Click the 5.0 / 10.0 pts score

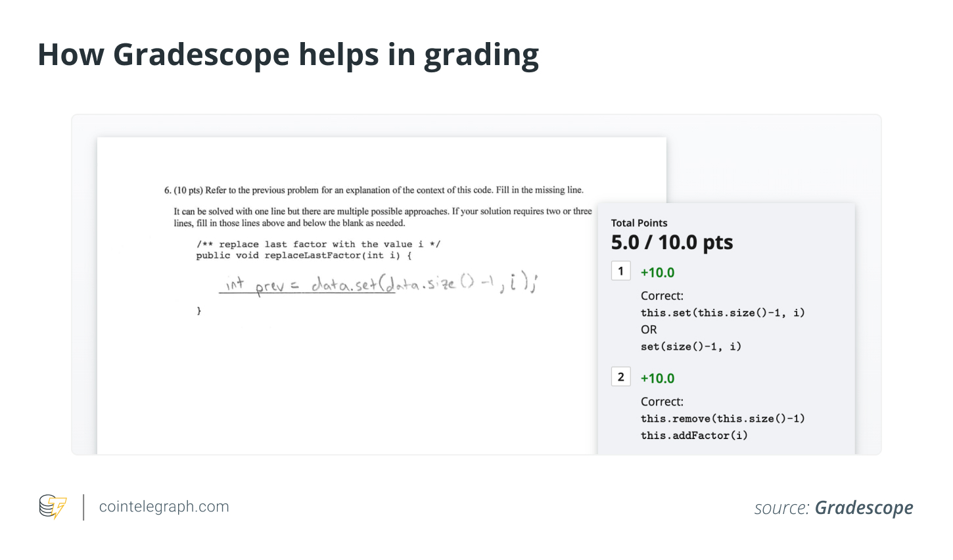click(672, 243)
